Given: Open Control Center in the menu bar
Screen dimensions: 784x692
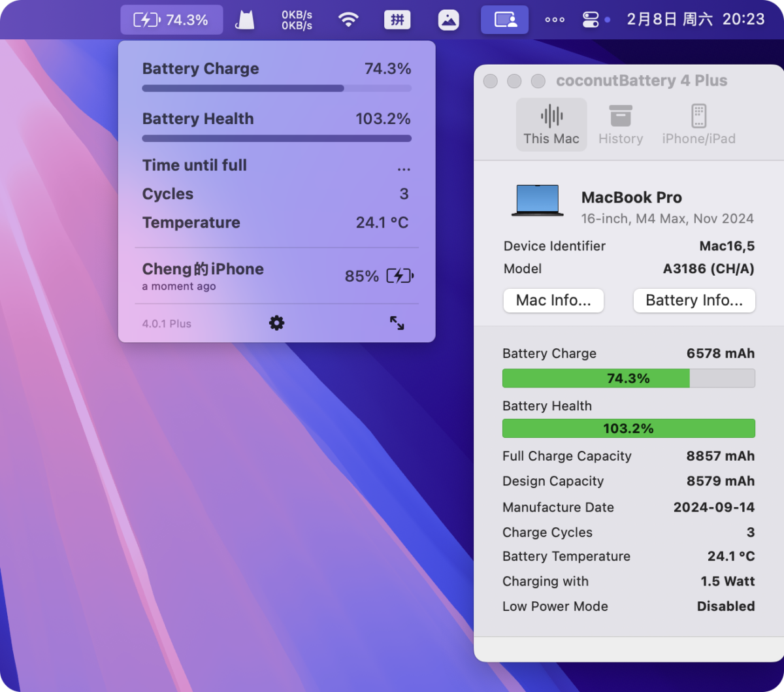Looking at the screenshot, I should 591,20.
